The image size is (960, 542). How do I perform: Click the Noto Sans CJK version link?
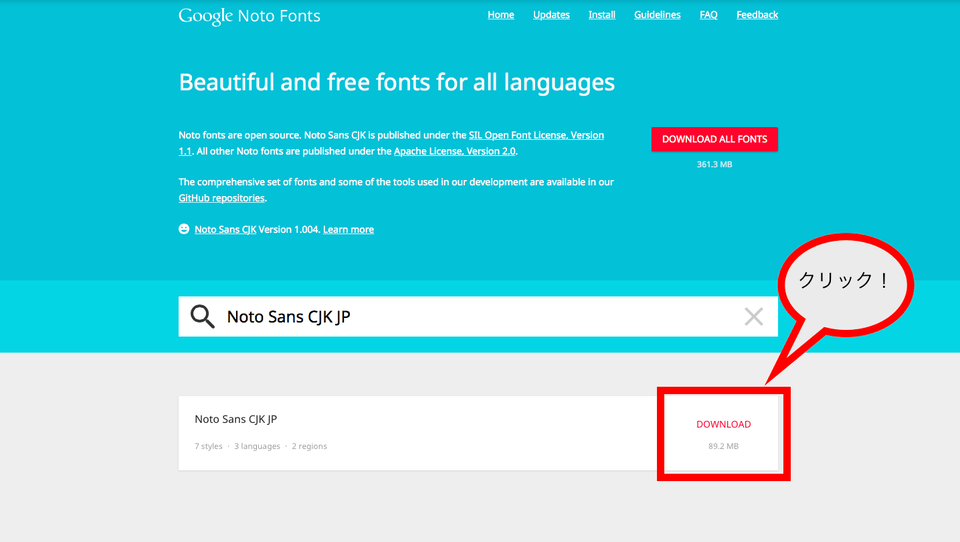[x=225, y=229]
